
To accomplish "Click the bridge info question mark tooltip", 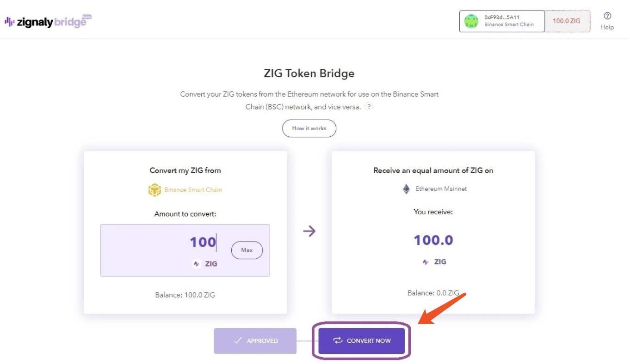I will pyautogui.click(x=369, y=106).
